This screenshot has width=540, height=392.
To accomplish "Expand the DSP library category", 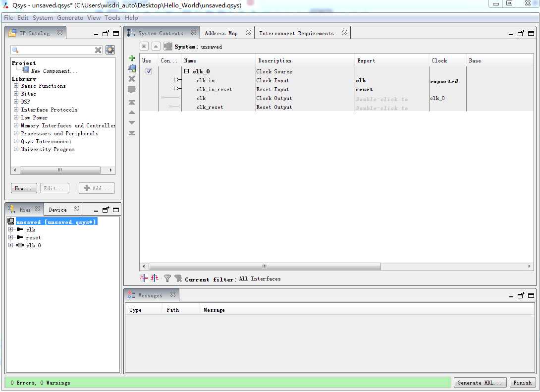I will (x=16, y=101).
